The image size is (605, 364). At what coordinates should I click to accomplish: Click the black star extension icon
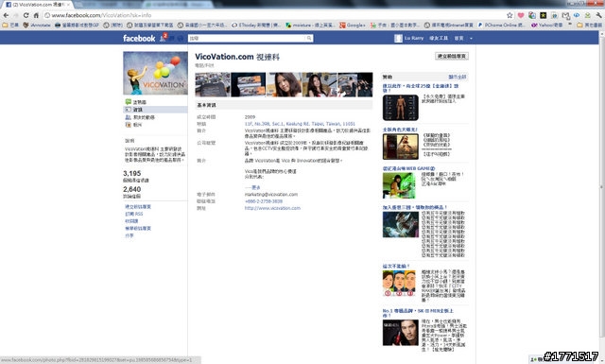pos(543,15)
